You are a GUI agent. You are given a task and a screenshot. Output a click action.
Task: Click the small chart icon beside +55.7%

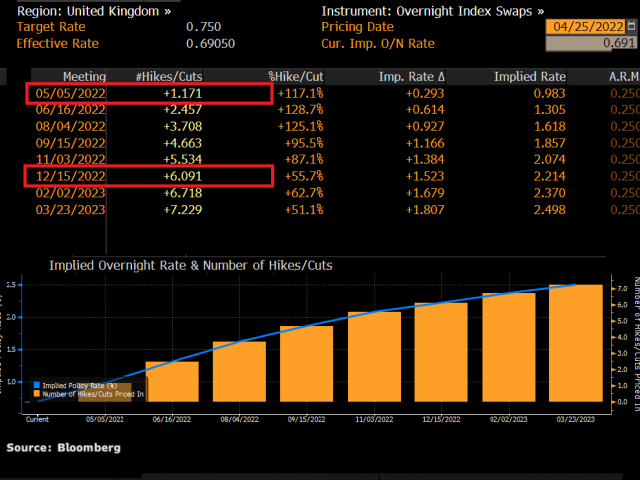click(x=320, y=176)
